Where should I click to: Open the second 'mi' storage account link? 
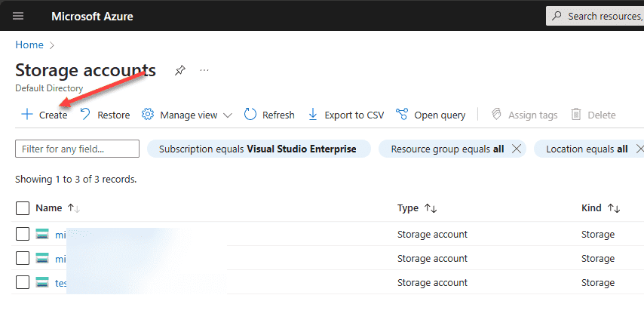click(60, 259)
